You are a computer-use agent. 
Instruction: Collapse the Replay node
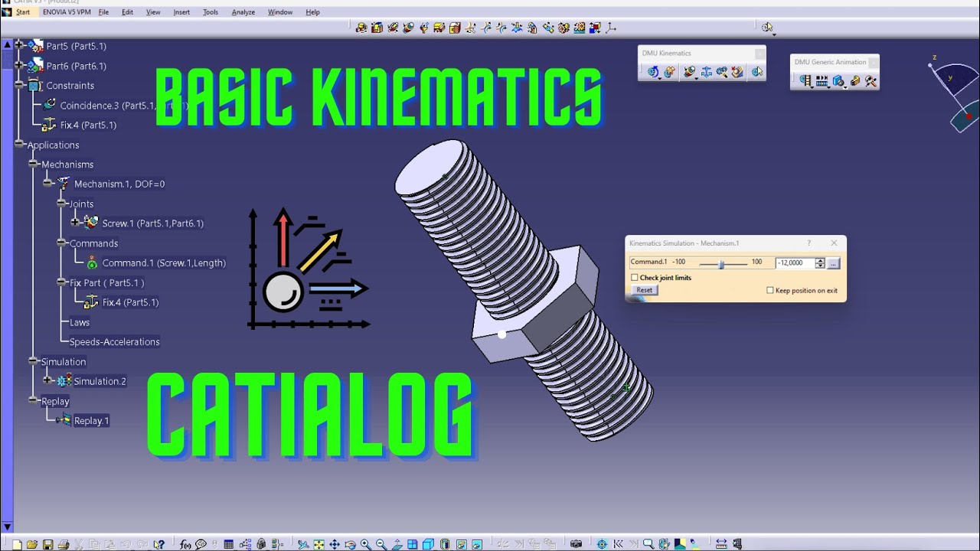[34, 401]
